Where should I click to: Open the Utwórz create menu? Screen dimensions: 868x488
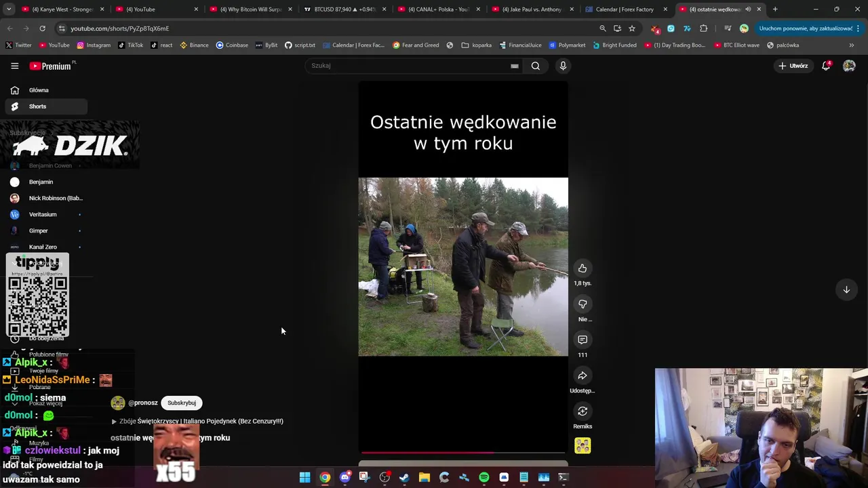click(793, 66)
